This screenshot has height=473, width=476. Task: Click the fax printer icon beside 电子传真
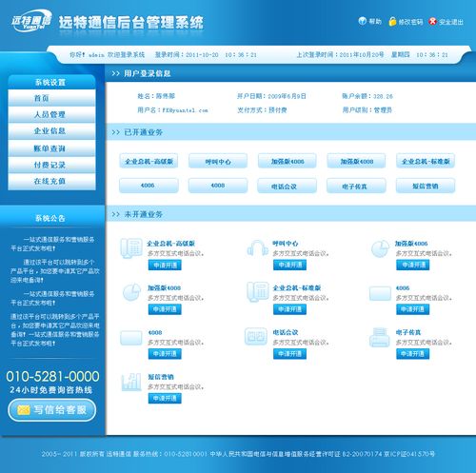pos(379,337)
